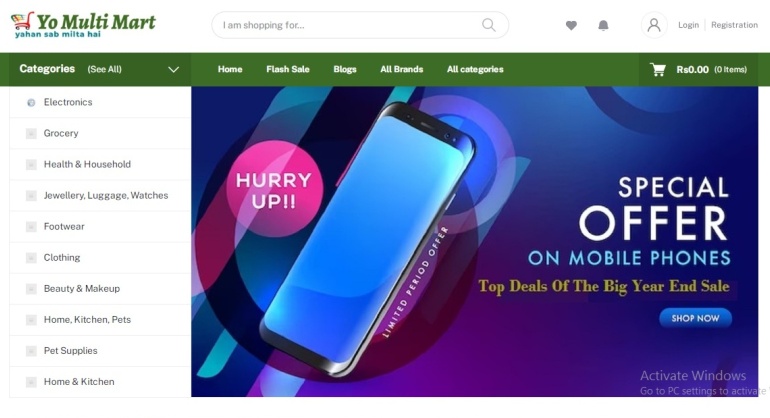Viewport: 770px width, 418px height.
Task: Click the Yo Multi Mart logo
Action: pos(83,25)
